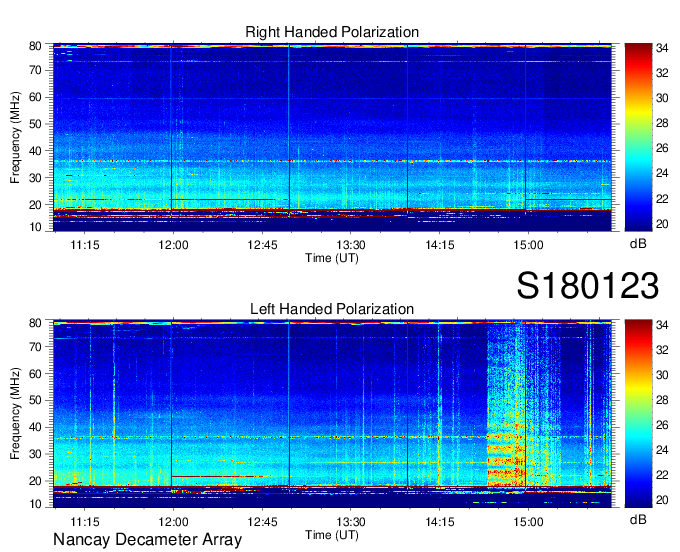Image resolution: width=680 pixels, height=552 pixels.
Task: Click the 12:00 tick on Left Handed time axis
Action: 173,522
